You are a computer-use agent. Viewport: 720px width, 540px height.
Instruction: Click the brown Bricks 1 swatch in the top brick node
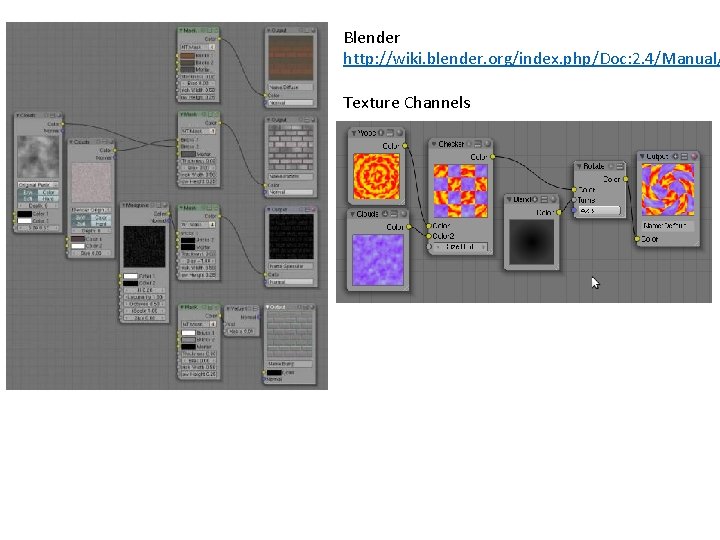click(187, 56)
